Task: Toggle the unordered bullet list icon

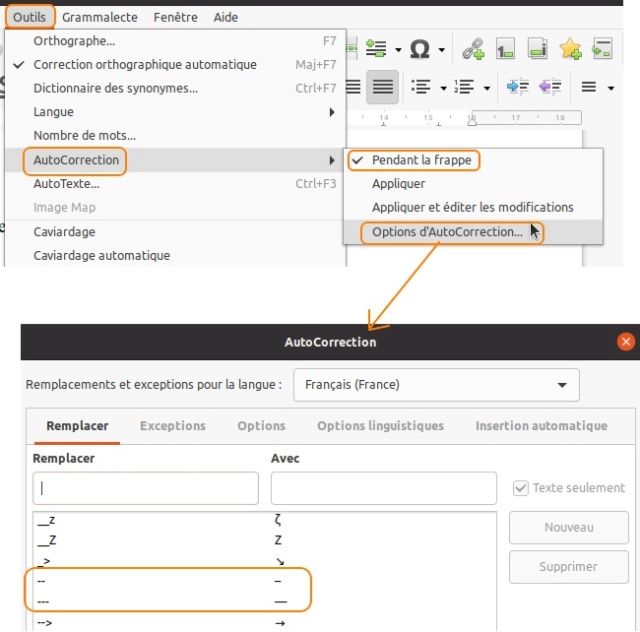Action: click(x=421, y=87)
